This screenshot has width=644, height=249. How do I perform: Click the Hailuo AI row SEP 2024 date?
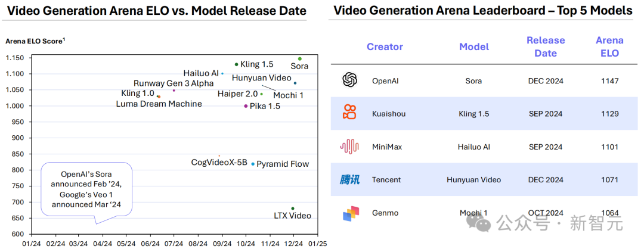click(x=546, y=147)
